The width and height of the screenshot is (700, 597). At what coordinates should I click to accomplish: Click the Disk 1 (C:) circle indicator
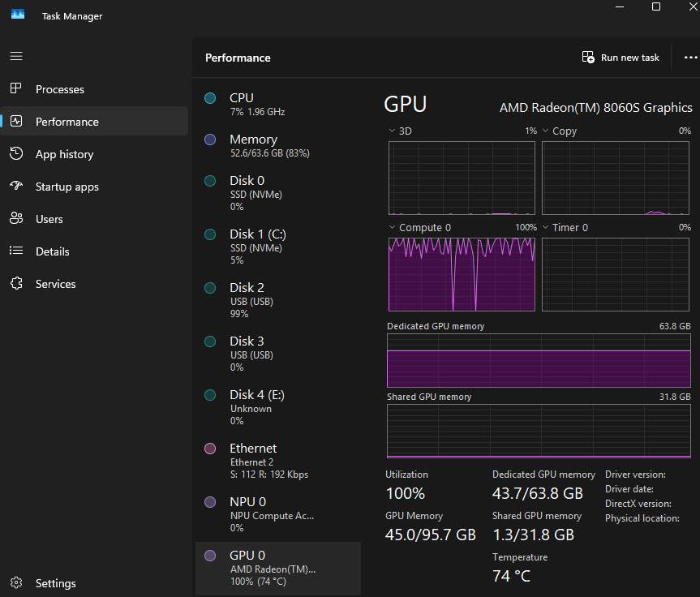(x=210, y=234)
